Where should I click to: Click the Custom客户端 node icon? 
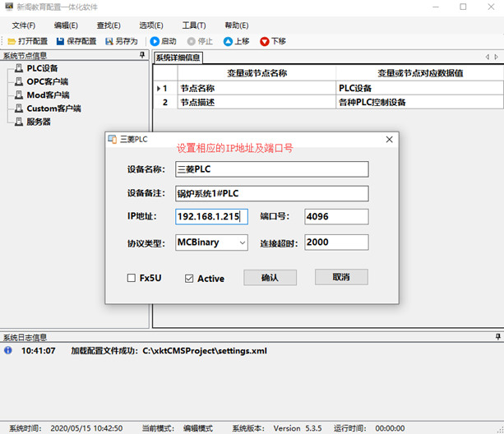pyautogui.click(x=19, y=108)
